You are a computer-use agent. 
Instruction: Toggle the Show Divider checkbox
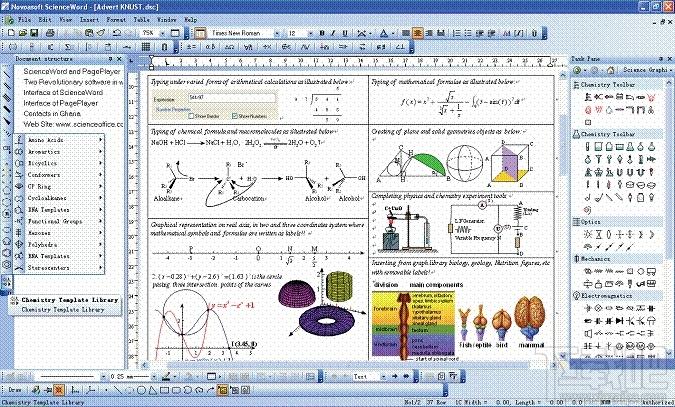(192, 116)
